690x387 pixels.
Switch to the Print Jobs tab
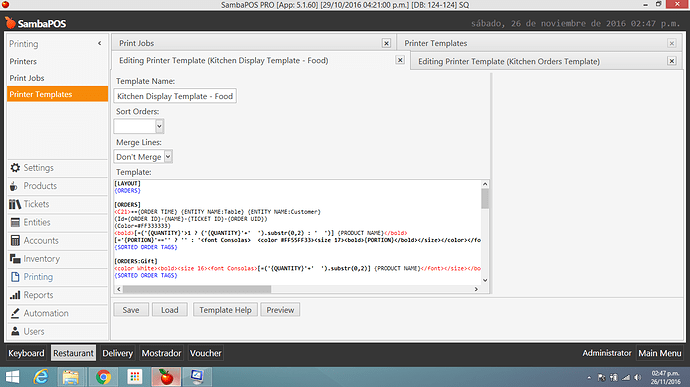point(136,43)
